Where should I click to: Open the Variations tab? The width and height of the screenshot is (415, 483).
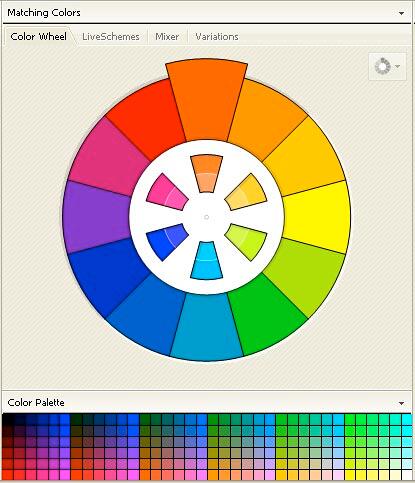coord(217,36)
